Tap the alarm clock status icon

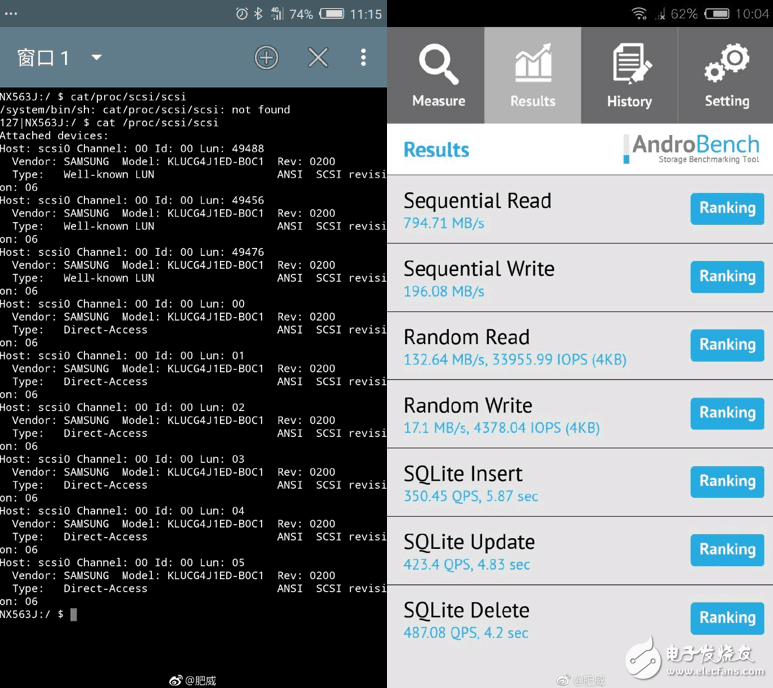[242, 14]
